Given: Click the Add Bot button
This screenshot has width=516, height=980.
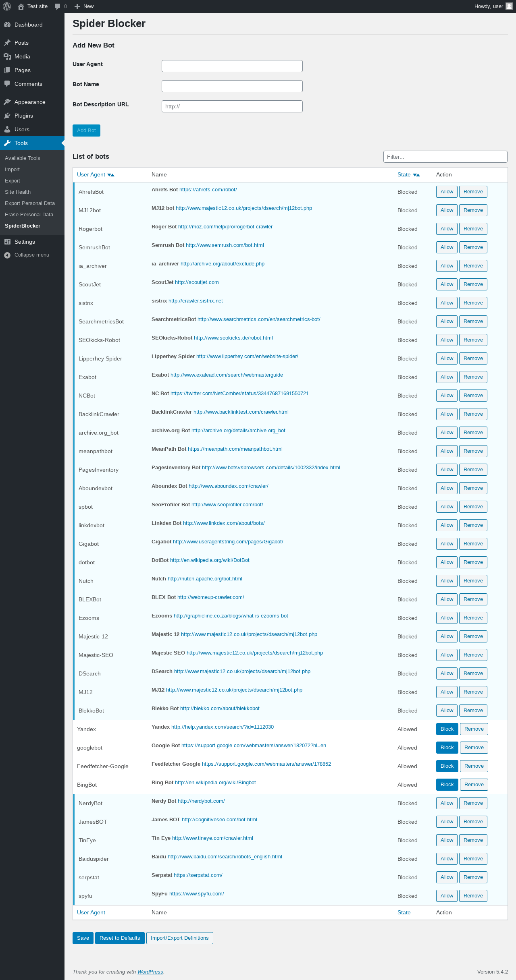Looking at the screenshot, I should coord(86,131).
